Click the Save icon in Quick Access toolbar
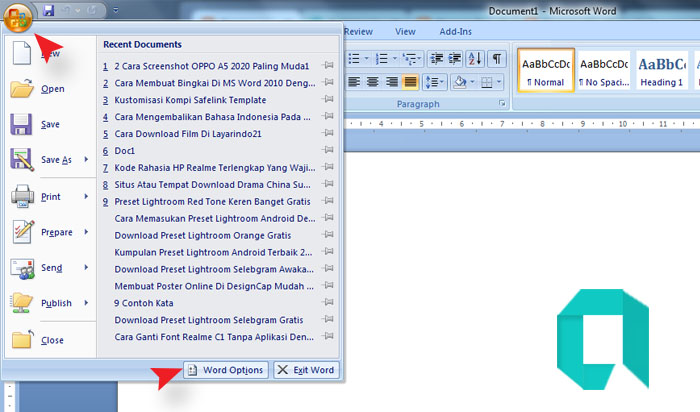This screenshot has width=700, height=412. pyautogui.click(x=48, y=10)
